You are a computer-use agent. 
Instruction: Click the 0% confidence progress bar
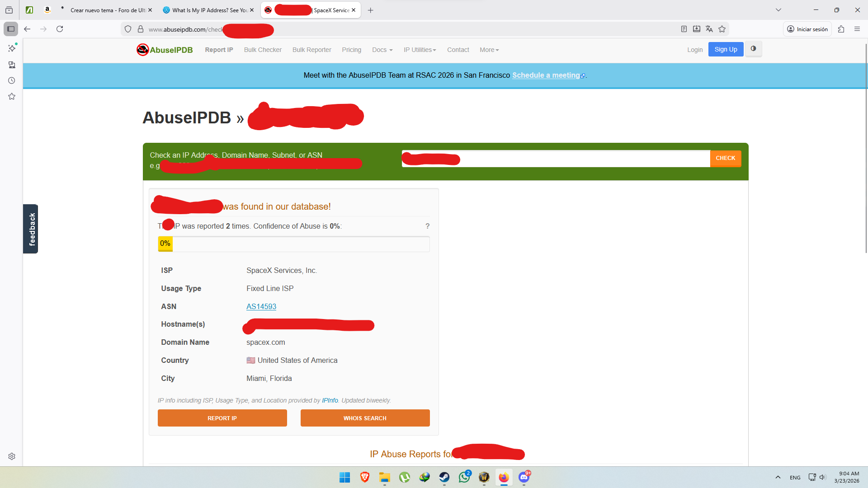click(293, 244)
